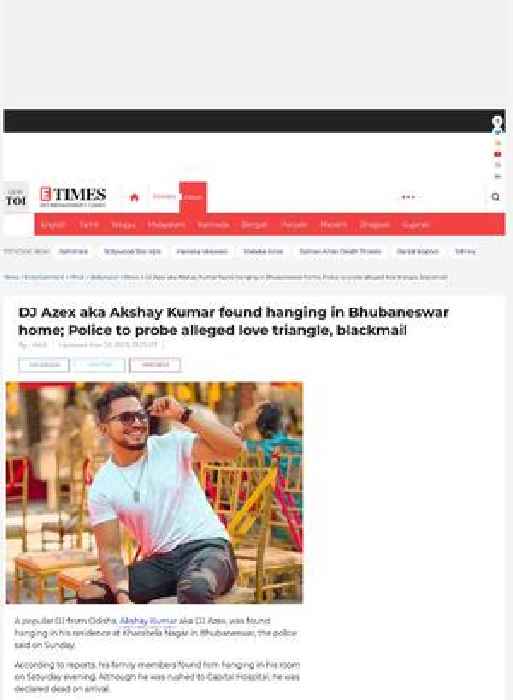Open the search magnifier icon

pos(495,197)
